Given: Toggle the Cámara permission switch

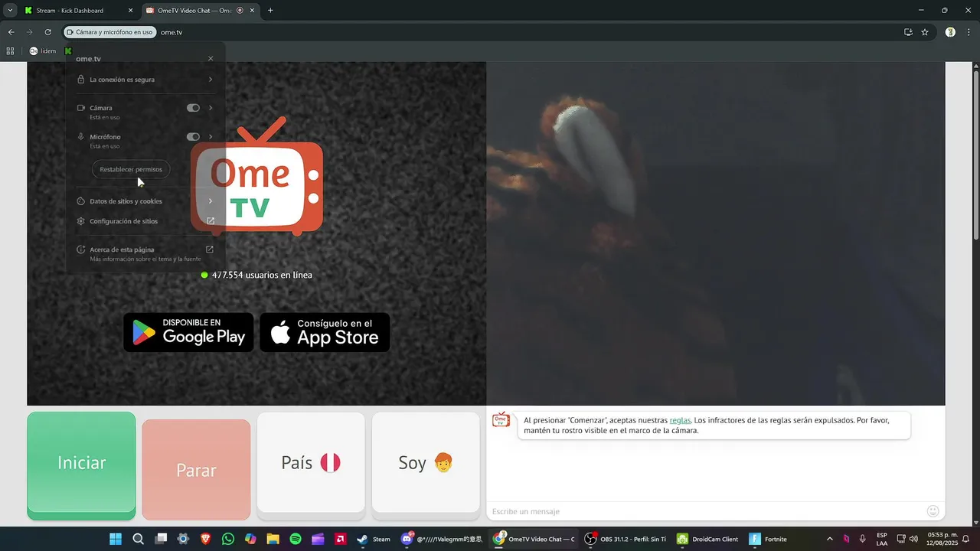Looking at the screenshot, I should tap(193, 108).
